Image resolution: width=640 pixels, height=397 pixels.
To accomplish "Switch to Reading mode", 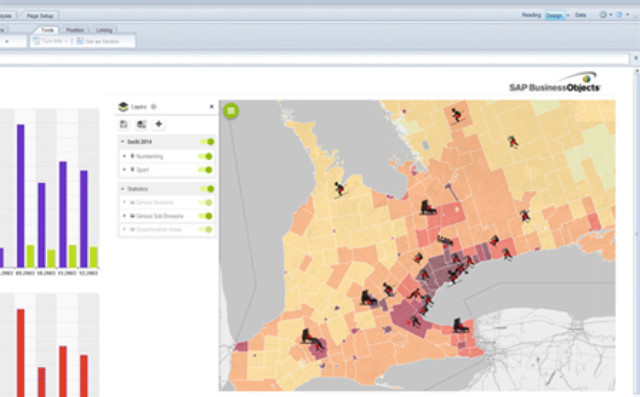I will tap(531, 15).
